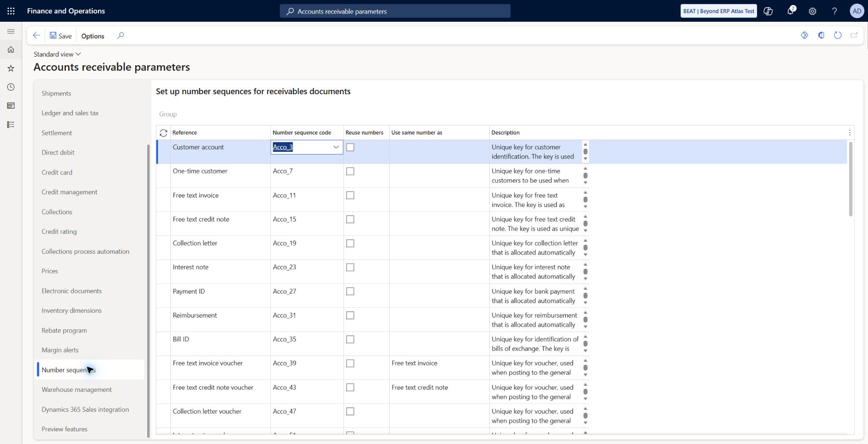Click the Office integration icon
The width and height of the screenshot is (868, 444).
(x=821, y=35)
